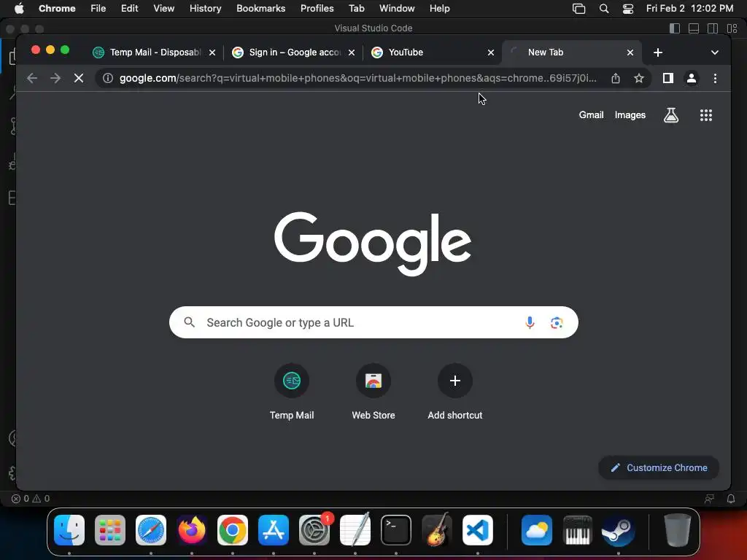Search by image with Google Lens
747x560 pixels.
coord(557,322)
